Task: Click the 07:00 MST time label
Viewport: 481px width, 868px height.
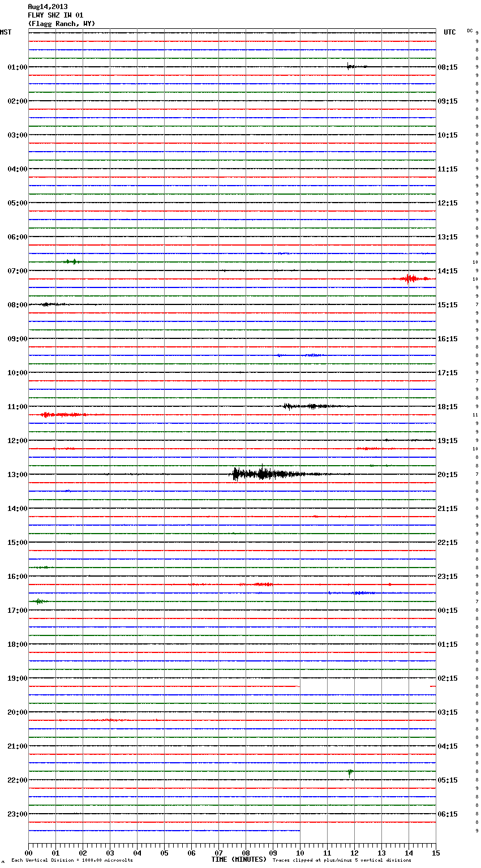Action: pyautogui.click(x=17, y=271)
